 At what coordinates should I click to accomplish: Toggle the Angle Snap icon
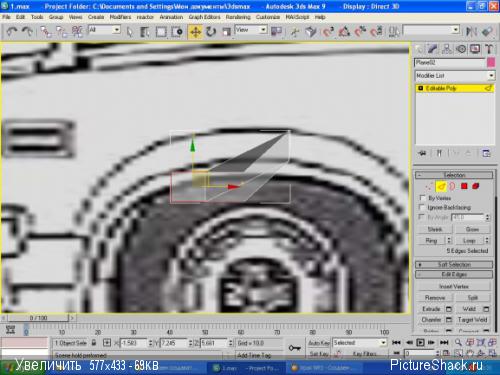tap(344, 32)
